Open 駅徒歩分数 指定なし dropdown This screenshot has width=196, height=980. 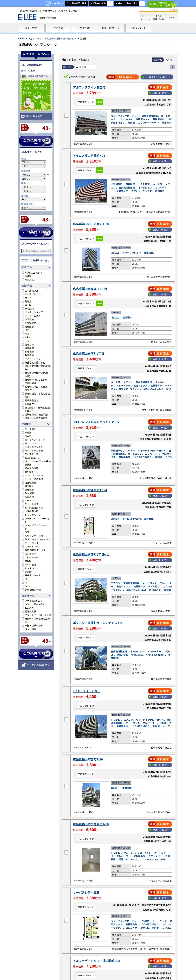click(33, 208)
